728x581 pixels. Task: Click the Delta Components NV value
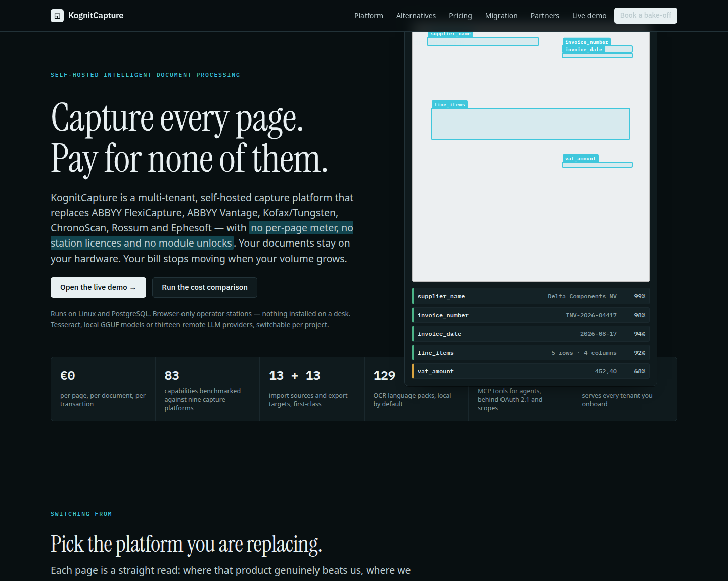click(x=582, y=296)
